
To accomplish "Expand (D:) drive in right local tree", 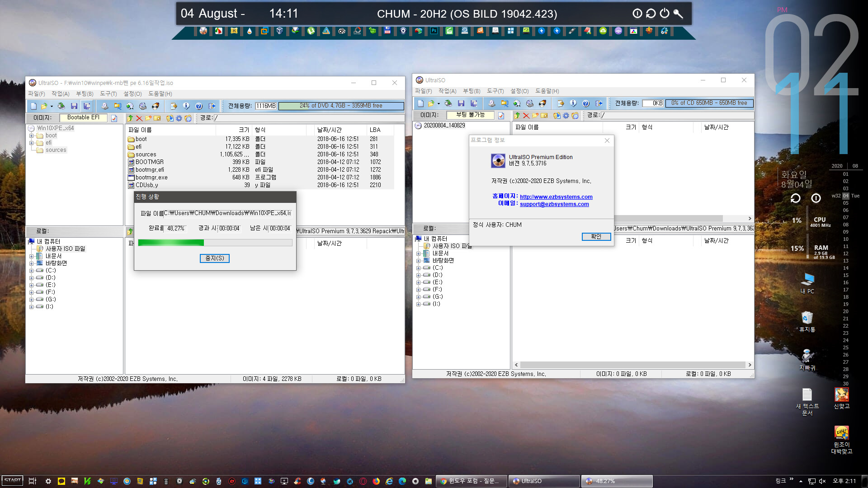I will coord(419,275).
